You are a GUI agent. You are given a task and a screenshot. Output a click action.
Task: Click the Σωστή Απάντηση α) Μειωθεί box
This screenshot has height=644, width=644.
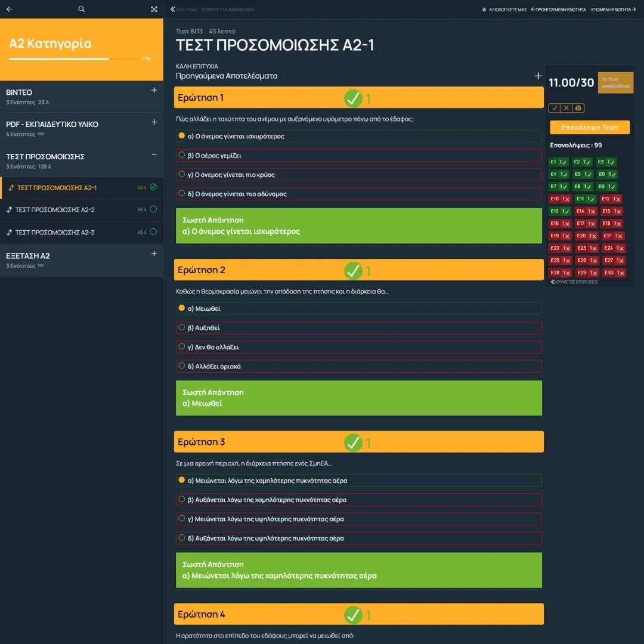click(x=358, y=398)
